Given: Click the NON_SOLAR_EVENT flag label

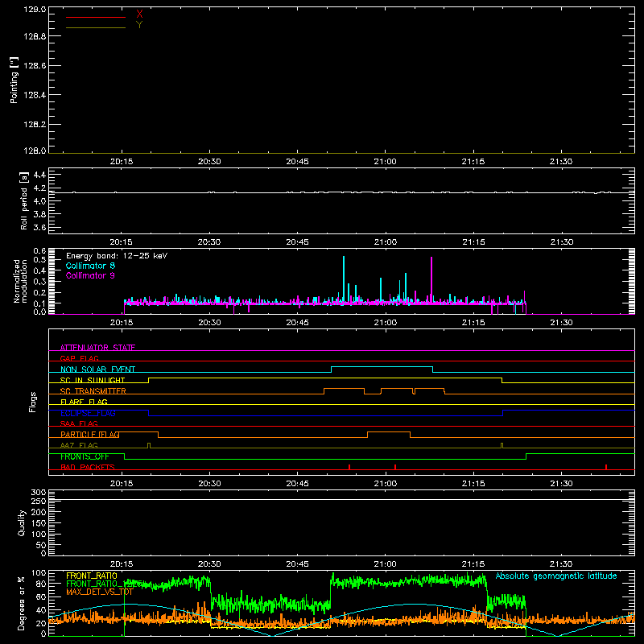Looking at the screenshot, I should (97, 369).
